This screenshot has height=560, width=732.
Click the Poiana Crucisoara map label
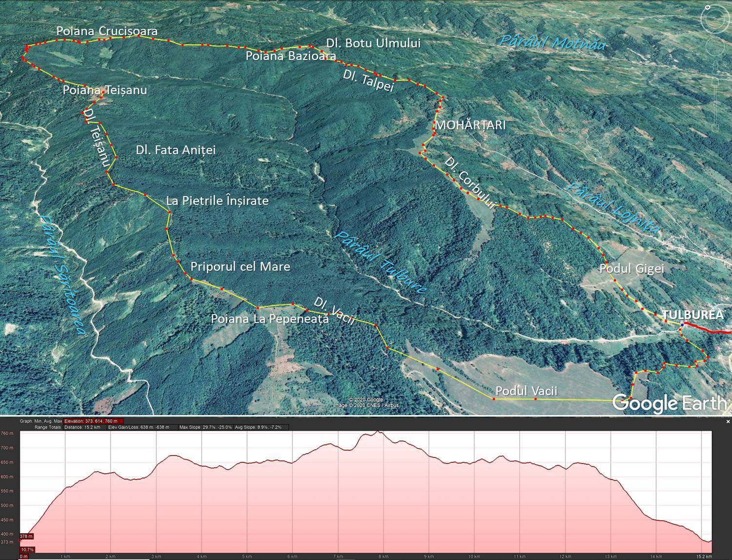[x=107, y=31]
